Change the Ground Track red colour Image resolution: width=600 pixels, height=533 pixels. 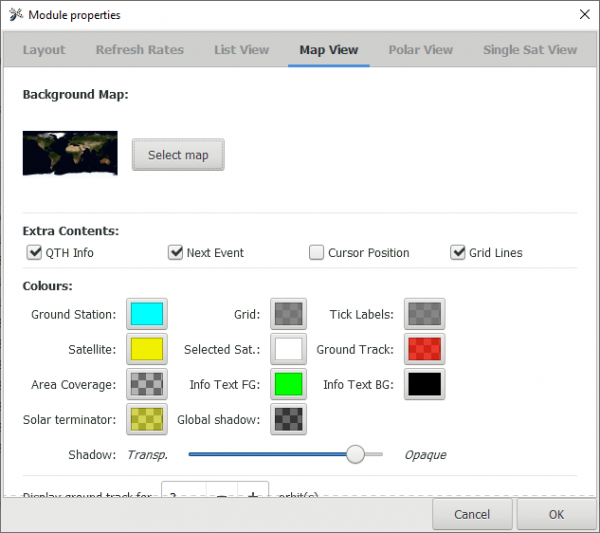pos(425,349)
